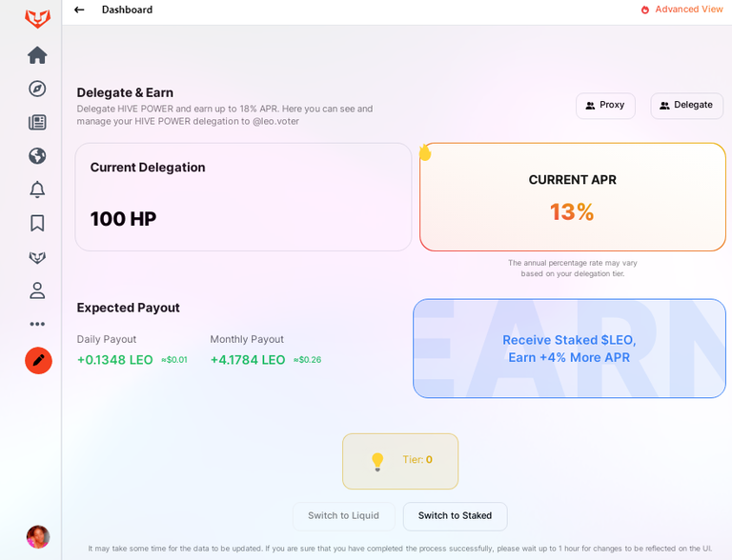Select Switch to Staked option
The image size is (732, 560).
click(x=456, y=515)
